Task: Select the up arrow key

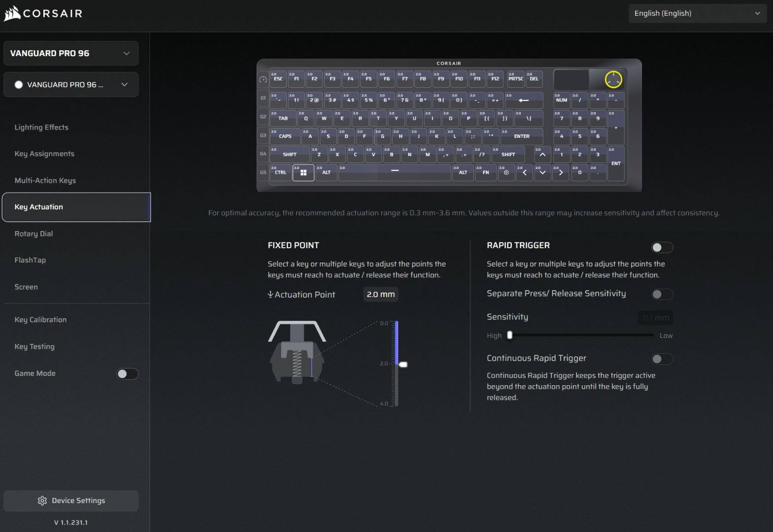Action: pyautogui.click(x=542, y=155)
